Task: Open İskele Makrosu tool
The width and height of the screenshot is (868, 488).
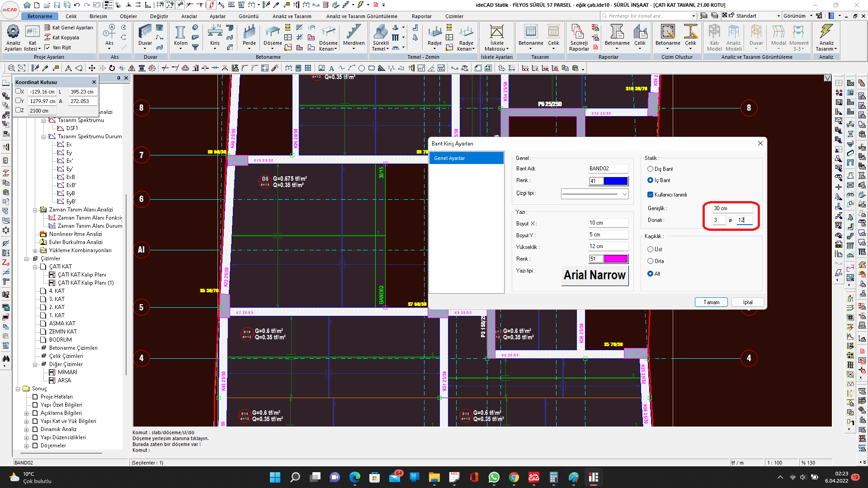Action: (x=496, y=38)
